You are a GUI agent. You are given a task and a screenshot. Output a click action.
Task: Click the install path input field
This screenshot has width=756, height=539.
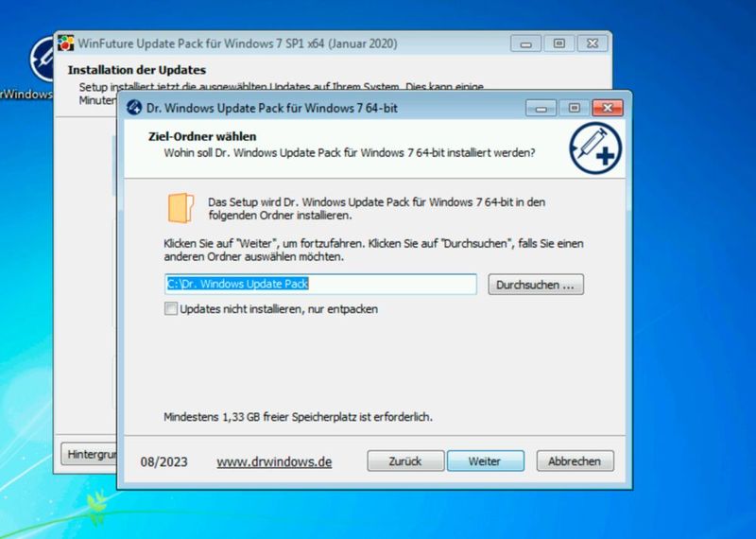coord(320,285)
